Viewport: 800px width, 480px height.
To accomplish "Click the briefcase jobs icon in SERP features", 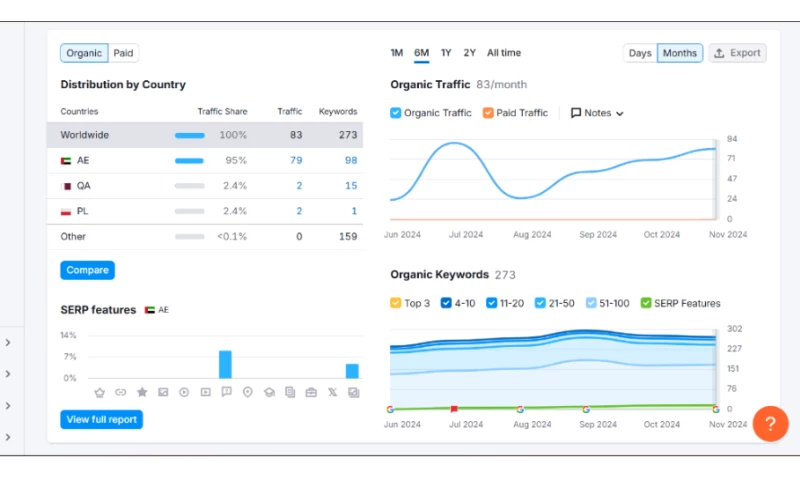I will coord(311,392).
